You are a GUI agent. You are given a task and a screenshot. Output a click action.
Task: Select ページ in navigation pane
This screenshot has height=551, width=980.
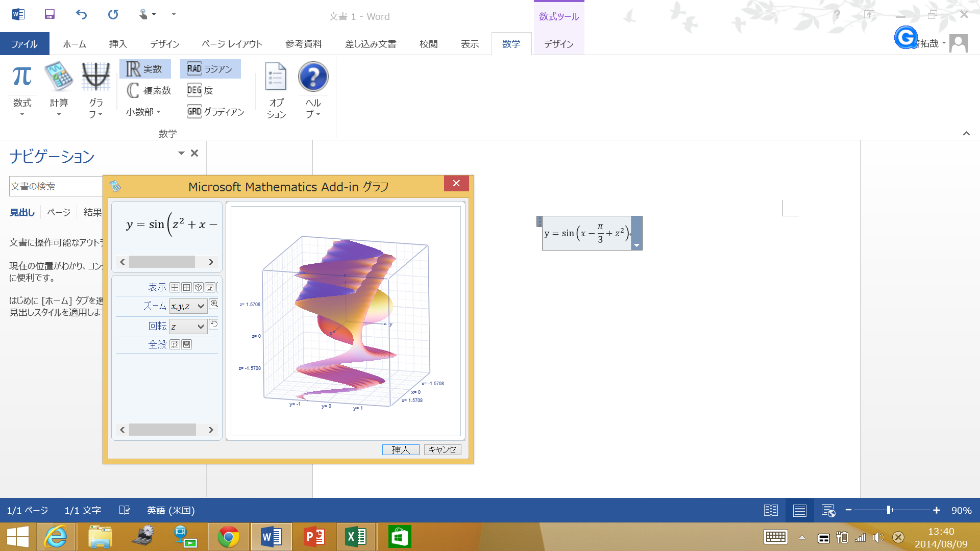tap(59, 212)
